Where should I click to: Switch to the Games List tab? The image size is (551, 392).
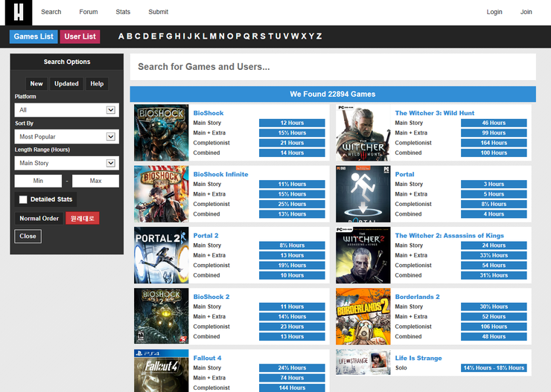tap(34, 36)
